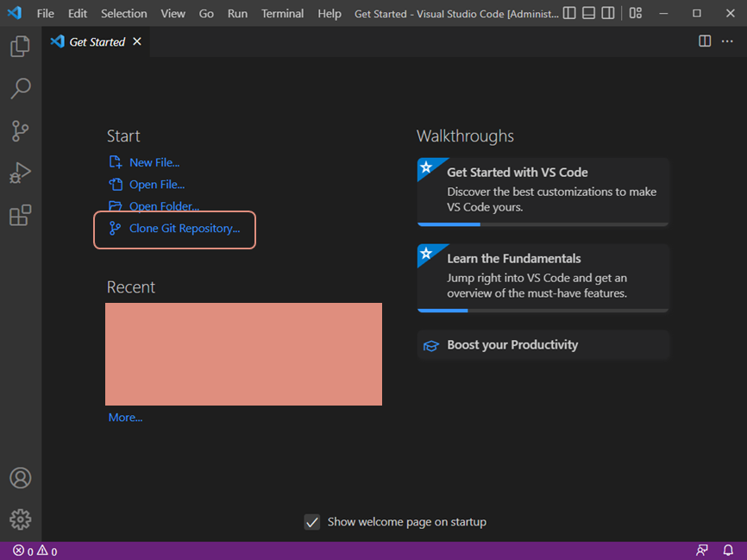Click progress bar of Learn the Fundamentals
Image resolution: width=747 pixels, height=560 pixels.
tap(543, 311)
